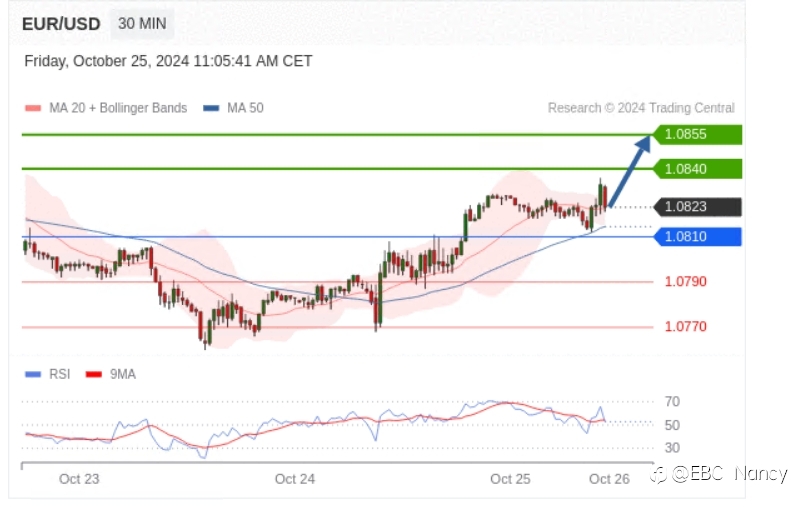Click the 1.0840 green resistance label

(x=697, y=169)
